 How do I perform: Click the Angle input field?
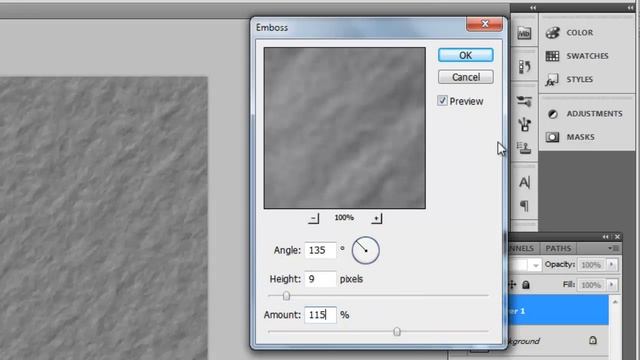coord(320,250)
